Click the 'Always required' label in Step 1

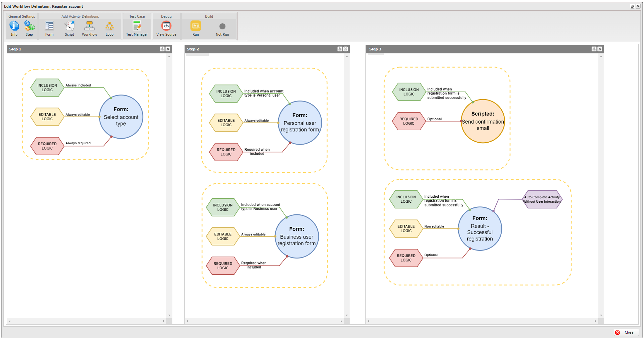[78, 143]
